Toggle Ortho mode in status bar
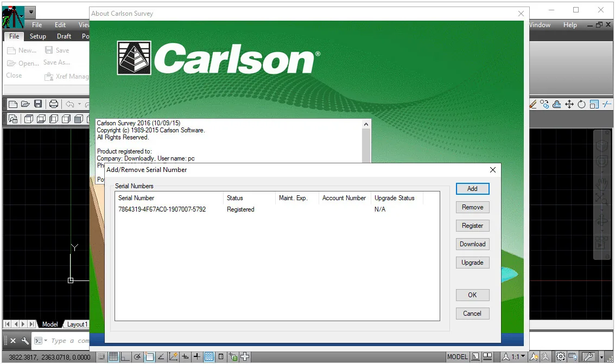The image size is (615, 364). click(125, 356)
